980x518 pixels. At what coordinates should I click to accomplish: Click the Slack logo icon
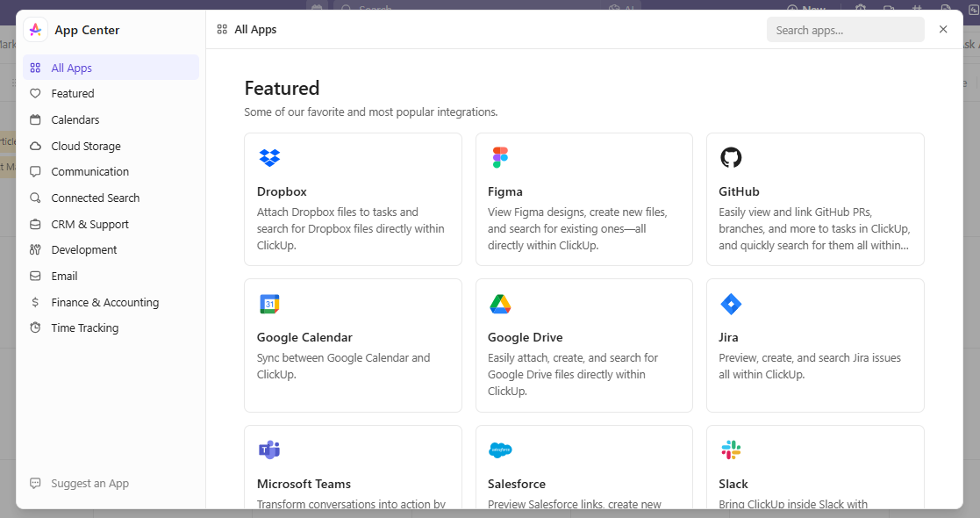731,450
